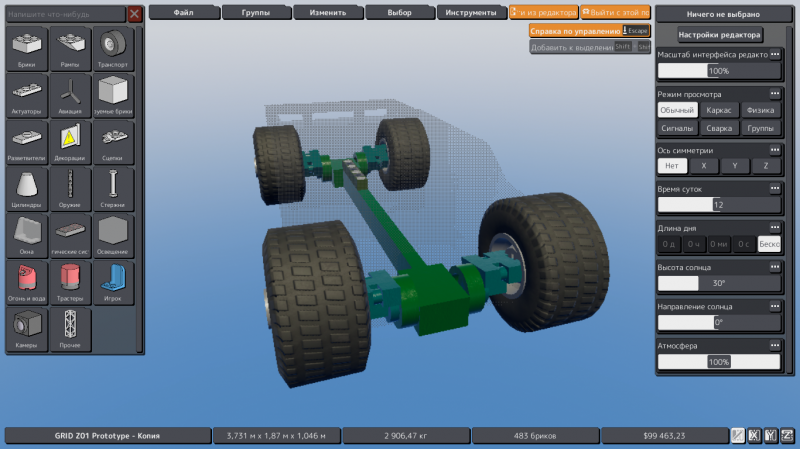Viewport: 800px width, 449px height.
Task: Open the Инструменты menu
Action: (471, 12)
